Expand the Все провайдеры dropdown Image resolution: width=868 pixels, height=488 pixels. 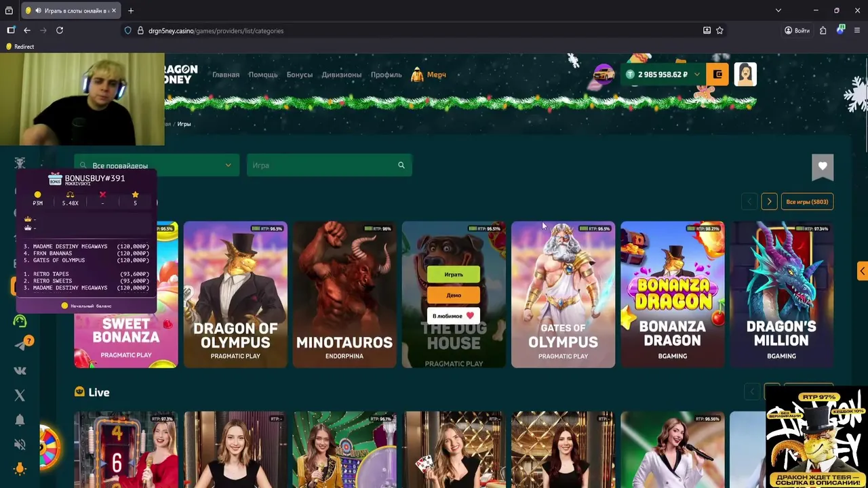pyautogui.click(x=155, y=165)
